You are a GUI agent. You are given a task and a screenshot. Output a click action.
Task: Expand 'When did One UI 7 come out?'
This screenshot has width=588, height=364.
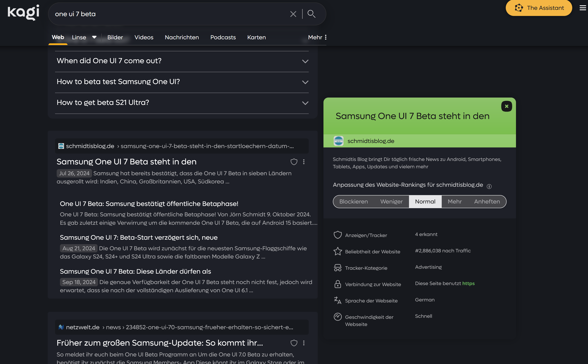pyautogui.click(x=182, y=61)
